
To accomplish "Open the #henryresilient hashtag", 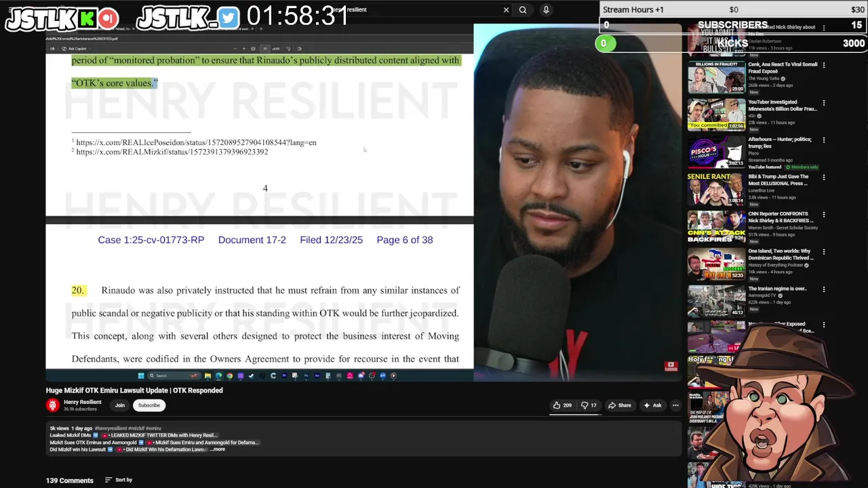I will click(x=111, y=428).
